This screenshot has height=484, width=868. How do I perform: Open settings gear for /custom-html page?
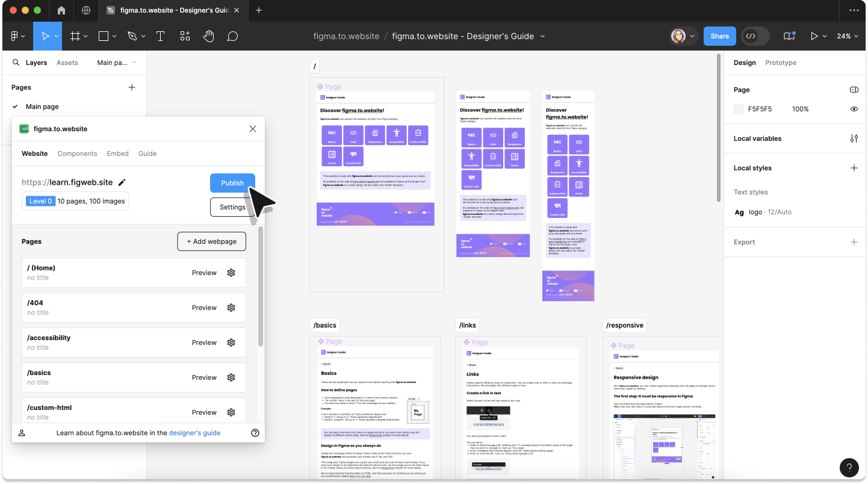pyautogui.click(x=231, y=412)
